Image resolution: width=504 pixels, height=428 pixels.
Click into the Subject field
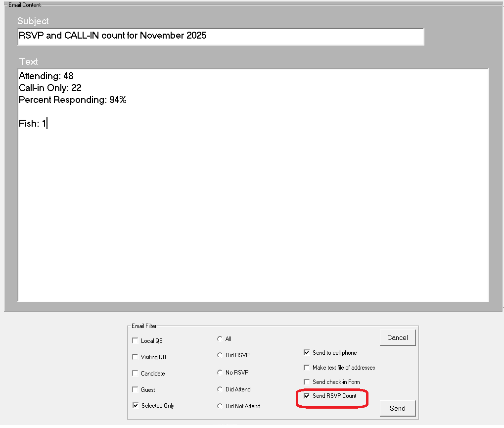click(x=220, y=36)
